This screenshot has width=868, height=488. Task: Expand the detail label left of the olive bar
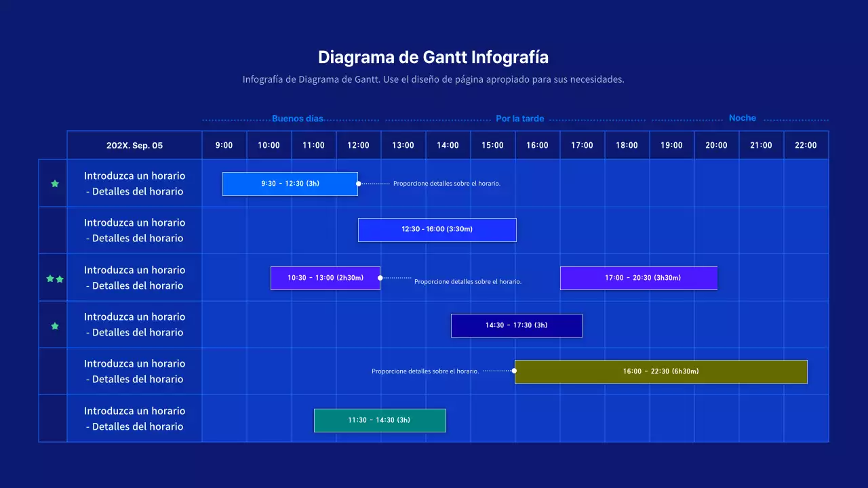425,371
